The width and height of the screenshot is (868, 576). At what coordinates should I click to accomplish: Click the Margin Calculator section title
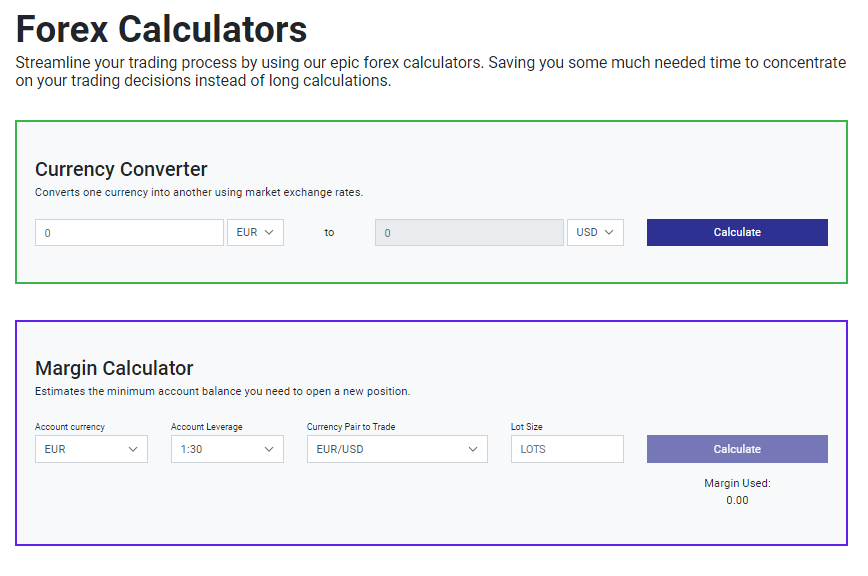pos(114,368)
